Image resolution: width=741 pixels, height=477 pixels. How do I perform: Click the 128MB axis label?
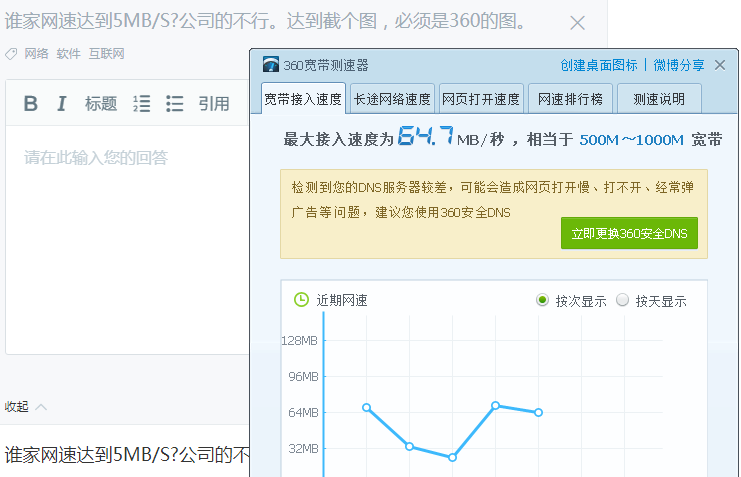tap(299, 340)
